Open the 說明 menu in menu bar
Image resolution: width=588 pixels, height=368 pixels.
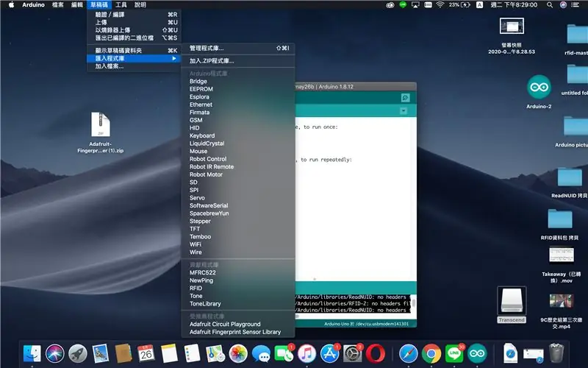tap(140, 5)
